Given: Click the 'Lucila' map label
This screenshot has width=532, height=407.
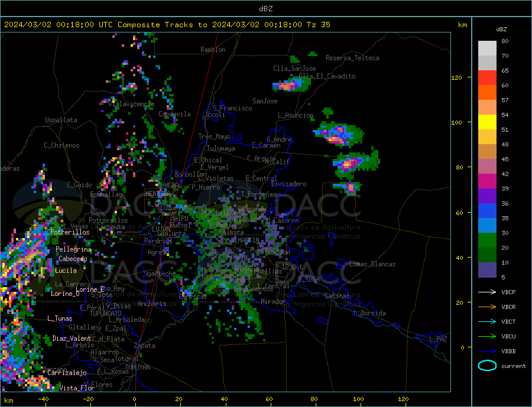Looking at the screenshot, I should [66, 271].
